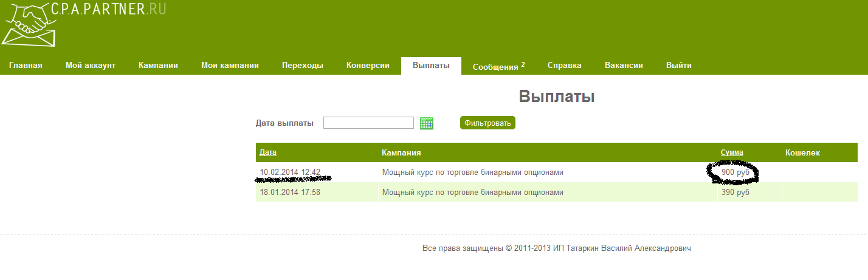868x280 pixels.
Task: Open the Конверсии page
Action: click(368, 66)
